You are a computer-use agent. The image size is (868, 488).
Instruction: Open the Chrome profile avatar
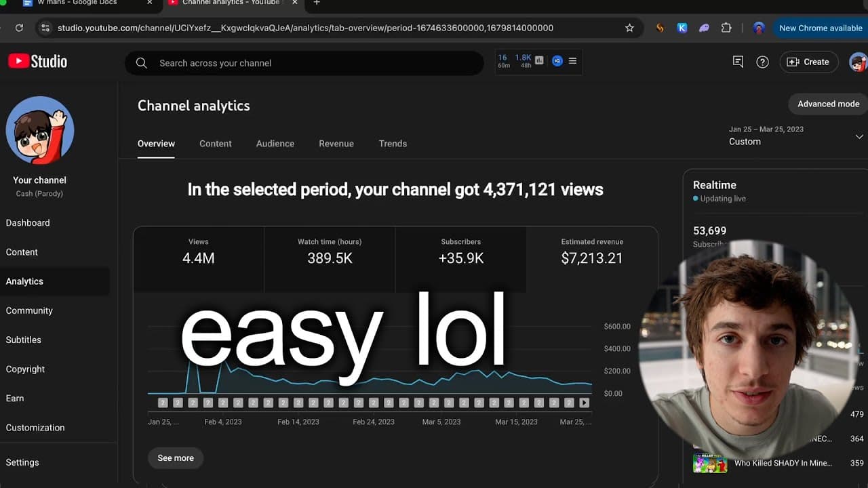759,28
